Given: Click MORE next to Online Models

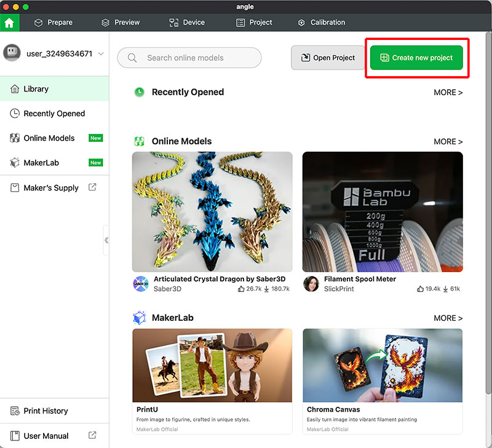Looking at the screenshot, I should pyautogui.click(x=448, y=142).
